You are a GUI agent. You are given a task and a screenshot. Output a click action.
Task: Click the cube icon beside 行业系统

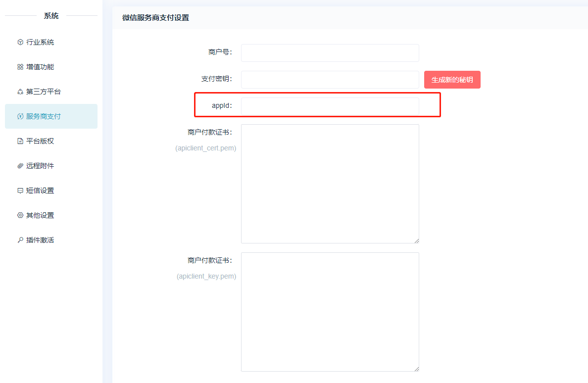(x=20, y=42)
